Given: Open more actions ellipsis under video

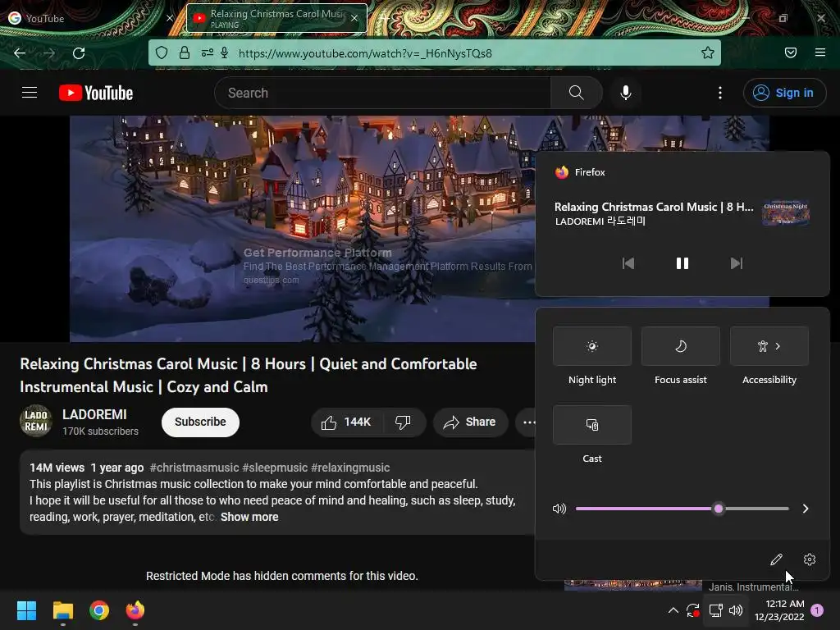Looking at the screenshot, I should pos(529,422).
